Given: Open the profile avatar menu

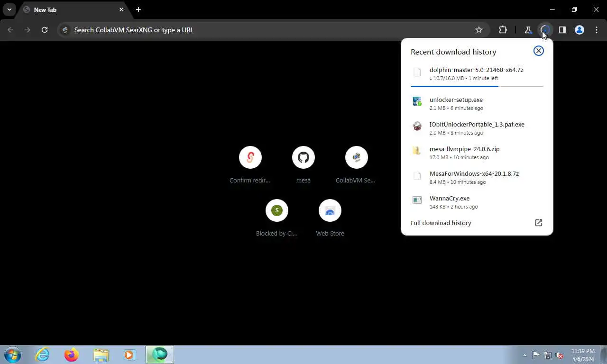Looking at the screenshot, I should coord(579,30).
